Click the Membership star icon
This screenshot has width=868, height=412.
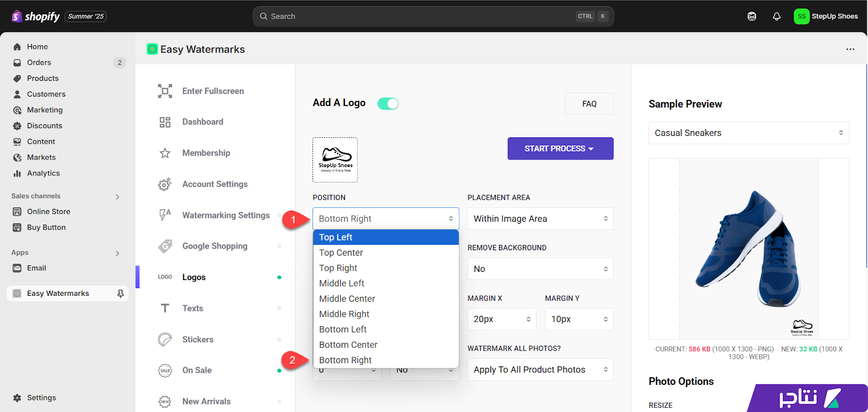(165, 153)
